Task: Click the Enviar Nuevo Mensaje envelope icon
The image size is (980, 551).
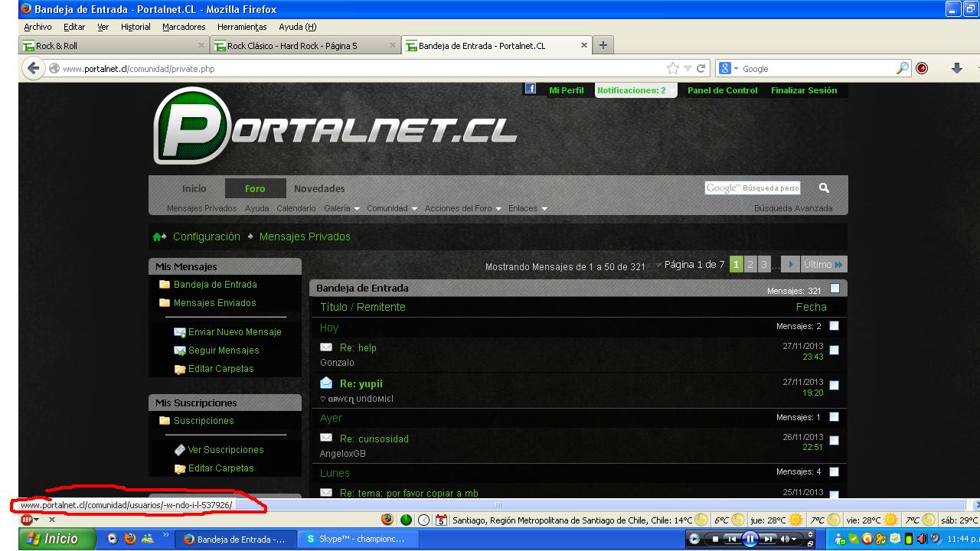Action: (x=180, y=332)
